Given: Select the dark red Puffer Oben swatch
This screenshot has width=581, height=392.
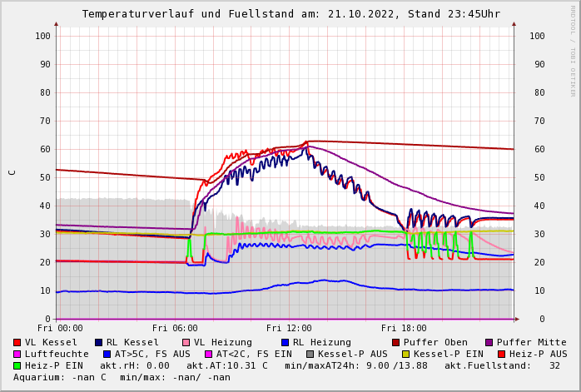Looking at the screenshot, I should click(395, 342).
